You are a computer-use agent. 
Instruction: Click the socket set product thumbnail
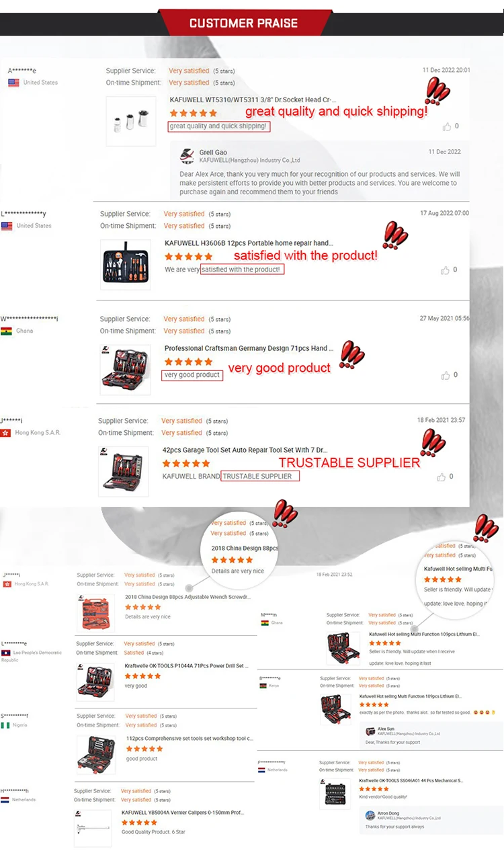[131, 121]
